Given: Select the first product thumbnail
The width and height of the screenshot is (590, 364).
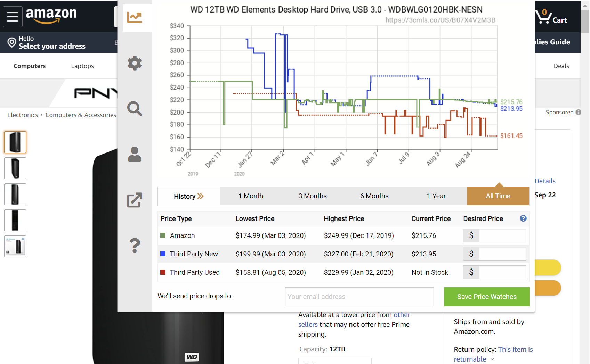Looking at the screenshot, I should pos(15,142).
